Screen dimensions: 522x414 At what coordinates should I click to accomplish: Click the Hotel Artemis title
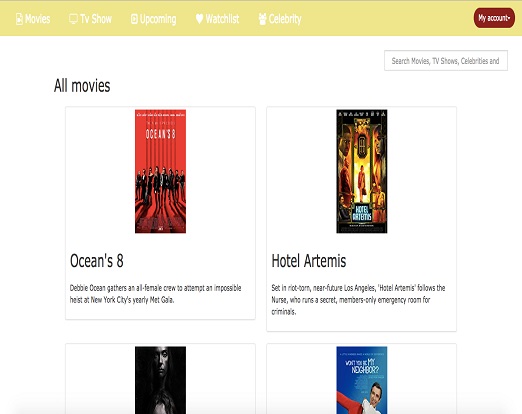tap(309, 261)
